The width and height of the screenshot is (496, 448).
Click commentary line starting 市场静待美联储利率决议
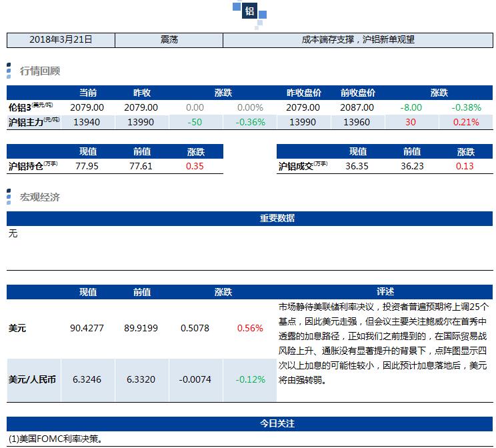click(384, 307)
